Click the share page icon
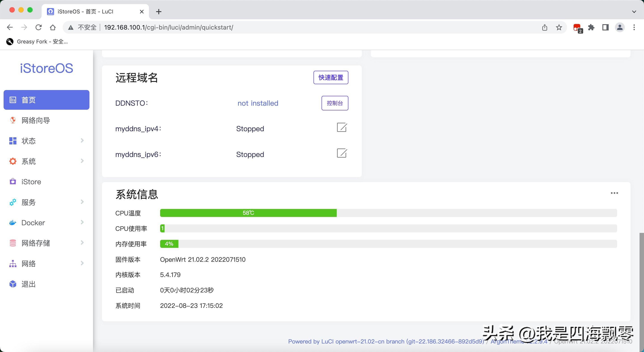 [545, 27]
